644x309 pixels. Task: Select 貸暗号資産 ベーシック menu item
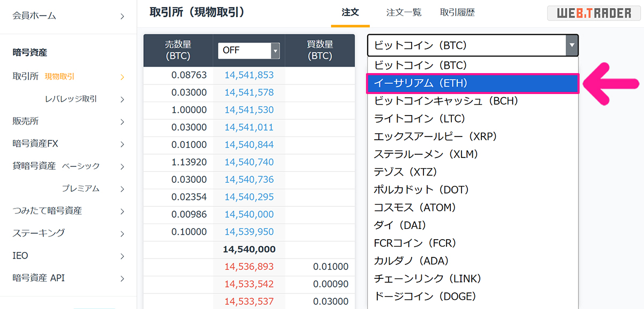[56, 166]
